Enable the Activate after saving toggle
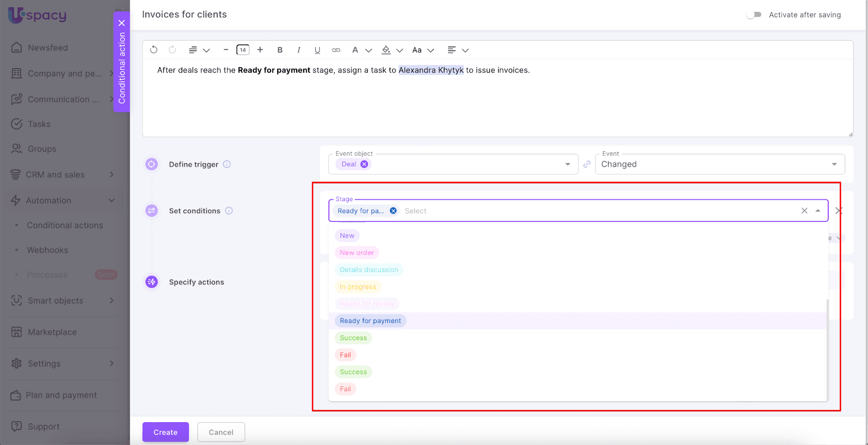This screenshot has width=868, height=445. pyautogui.click(x=754, y=15)
